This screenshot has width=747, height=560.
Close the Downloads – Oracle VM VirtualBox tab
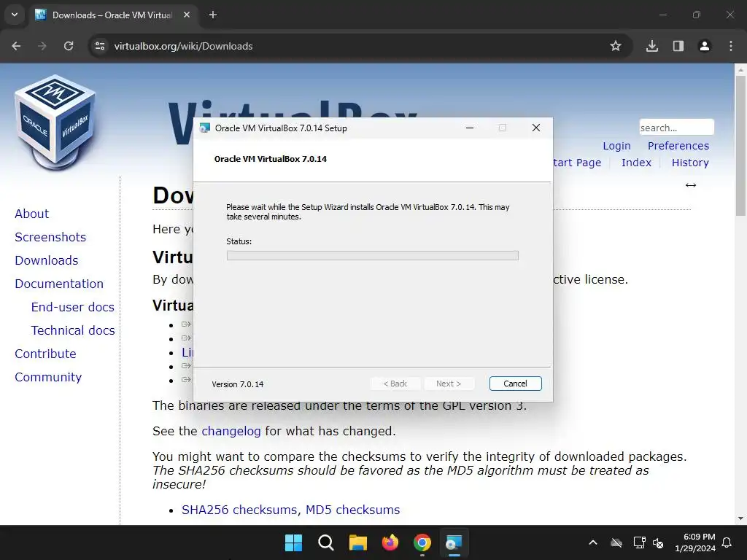tap(187, 15)
